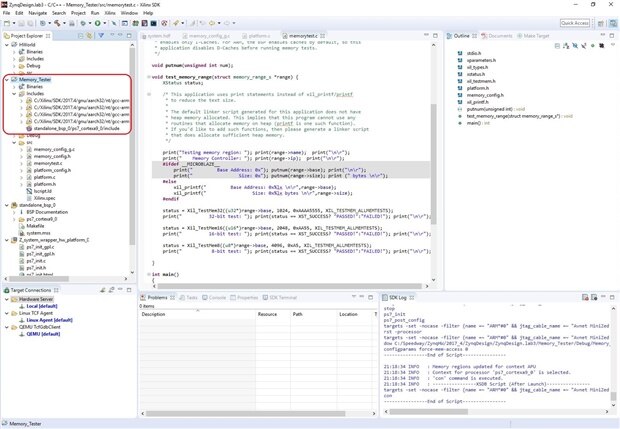Expand the Binaries folder under Memory_Tester
This screenshot has height=429, width=620.
(x=12, y=87)
